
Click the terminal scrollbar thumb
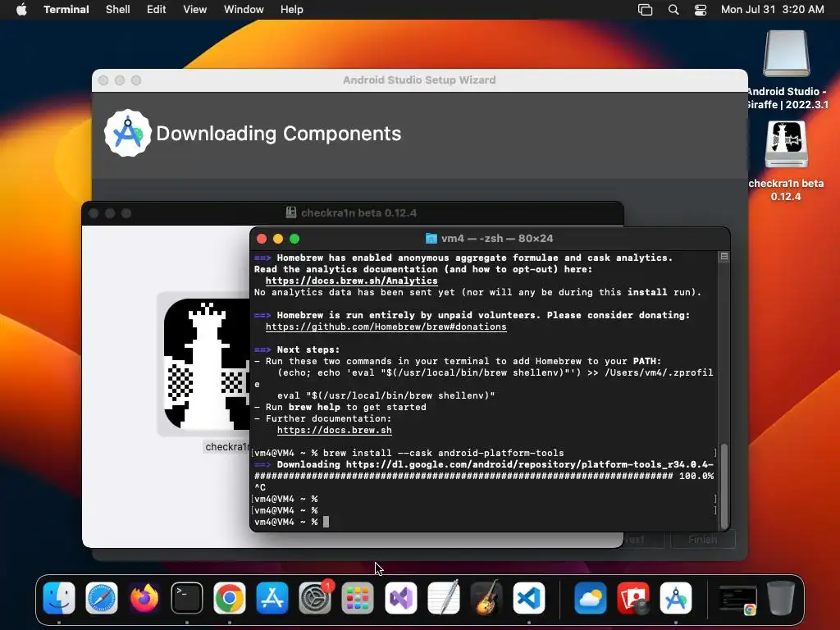click(724, 486)
